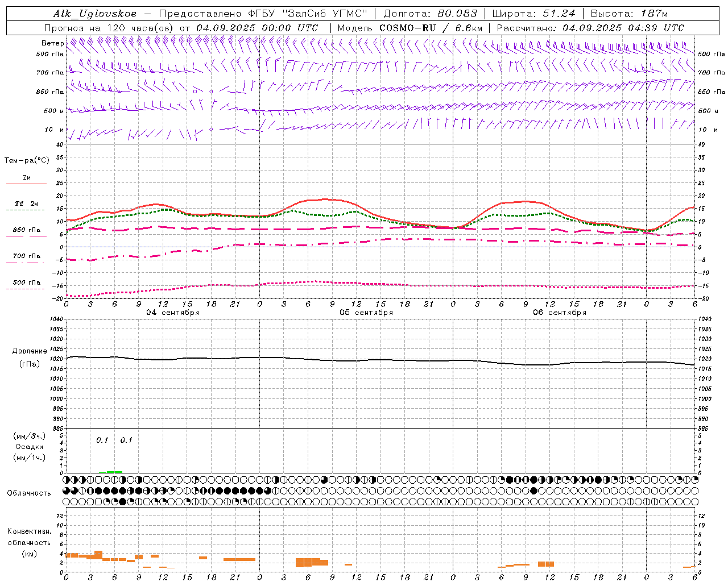Click 'Прогноз на 120 часа(ов)' text
Viewport: 728px width, 582px height.
coord(109,28)
